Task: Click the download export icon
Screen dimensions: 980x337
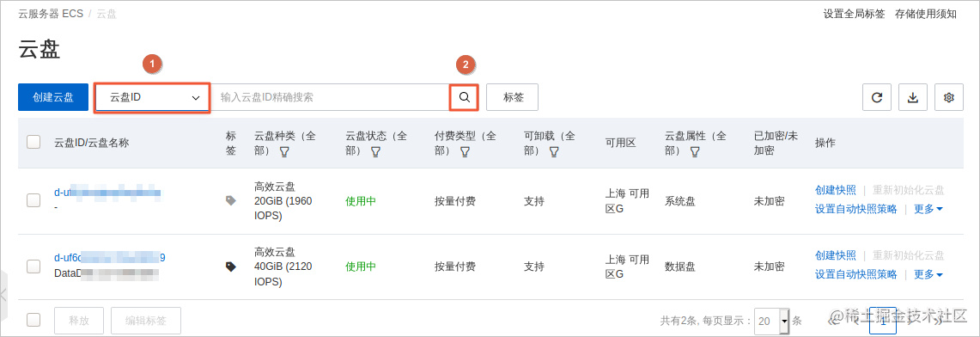Action: click(x=913, y=97)
